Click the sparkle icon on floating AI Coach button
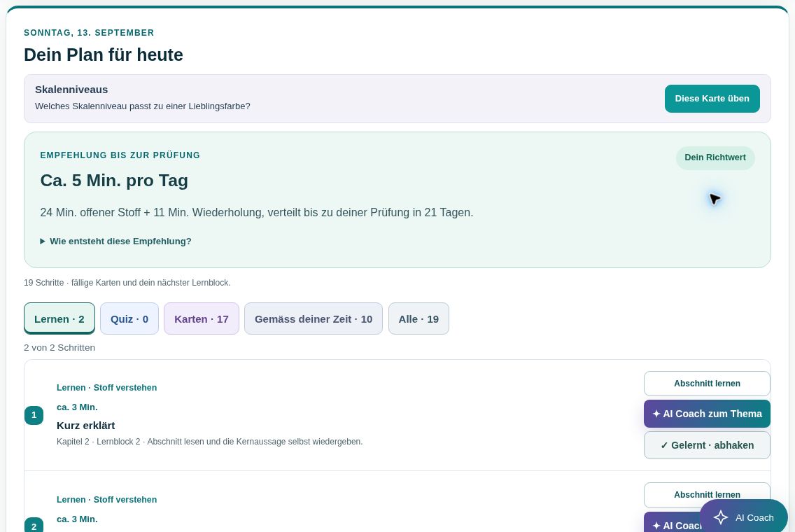Image resolution: width=795 pixels, height=532 pixels. pos(721,517)
